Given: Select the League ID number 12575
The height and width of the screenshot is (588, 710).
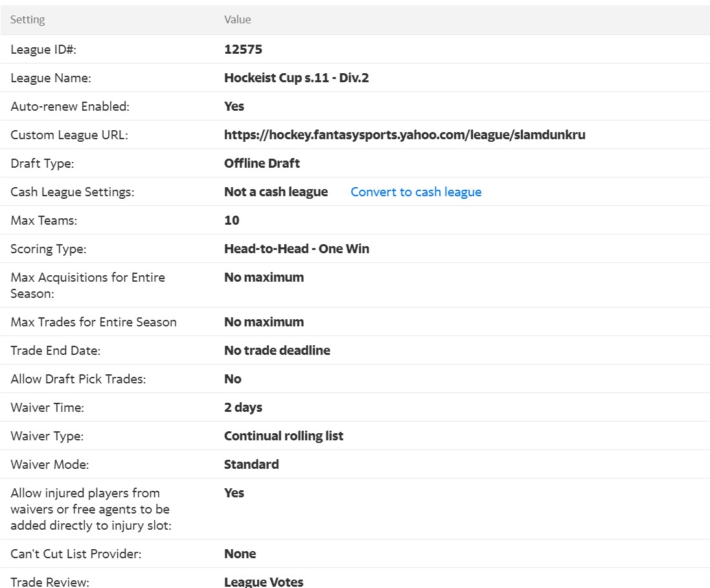Looking at the screenshot, I should point(243,49).
